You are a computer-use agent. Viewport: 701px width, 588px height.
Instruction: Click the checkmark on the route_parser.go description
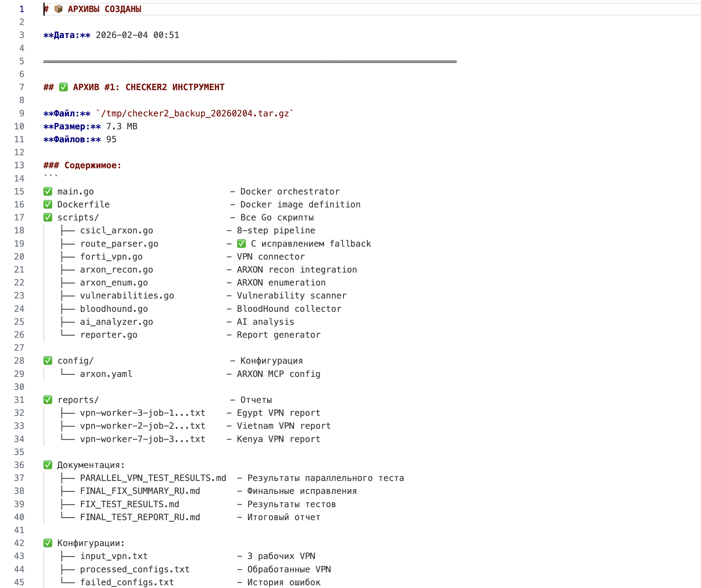(x=241, y=244)
